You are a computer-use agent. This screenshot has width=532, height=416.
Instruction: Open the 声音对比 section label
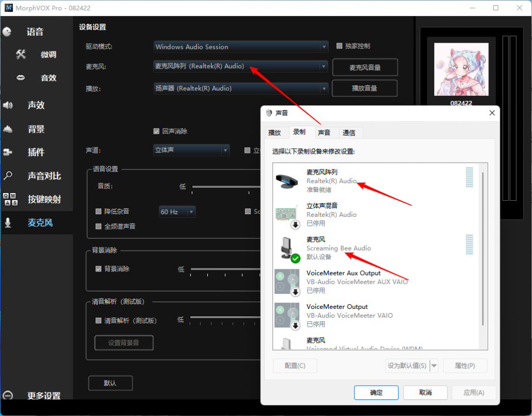(x=44, y=176)
